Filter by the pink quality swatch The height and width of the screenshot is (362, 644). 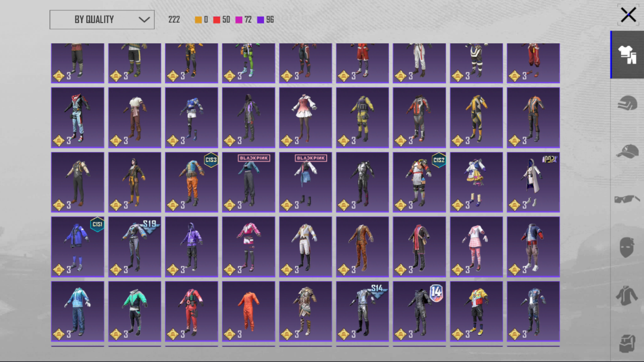239,20
